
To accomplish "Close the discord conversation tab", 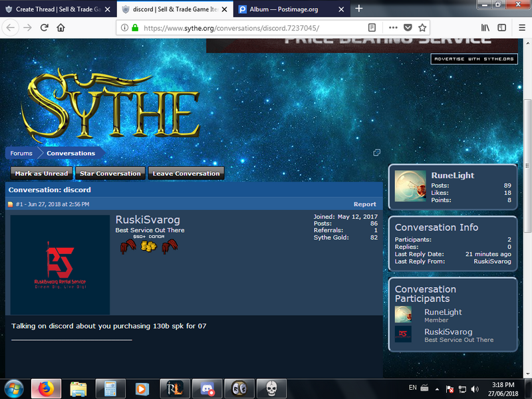I will pyautogui.click(x=224, y=9).
